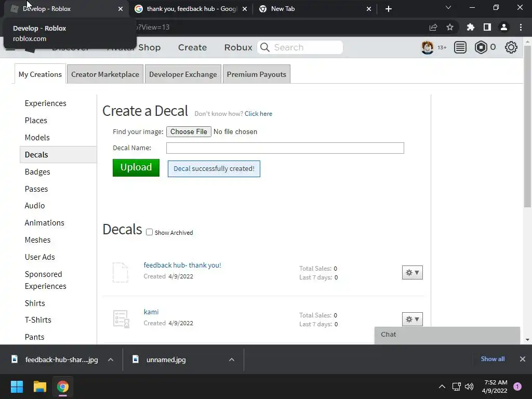The width and height of the screenshot is (532, 399).
Task: Select Models in sidebar
Action: coord(37,137)
